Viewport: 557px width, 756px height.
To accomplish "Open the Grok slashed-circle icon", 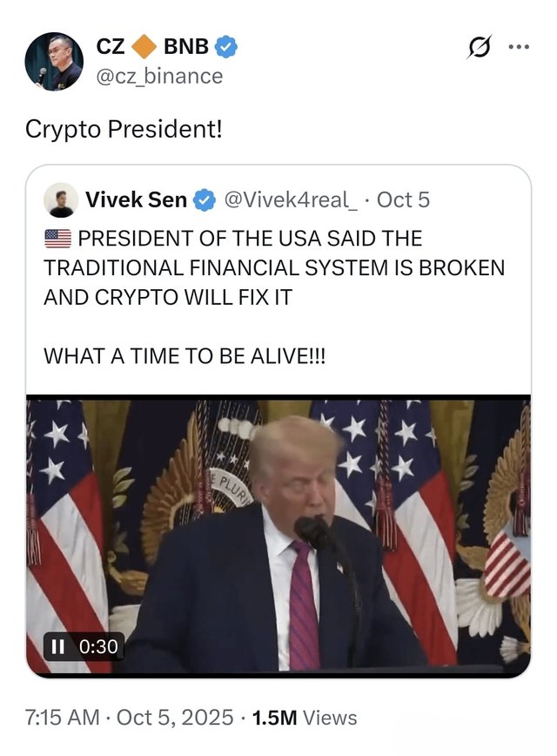I will (480, 47).
